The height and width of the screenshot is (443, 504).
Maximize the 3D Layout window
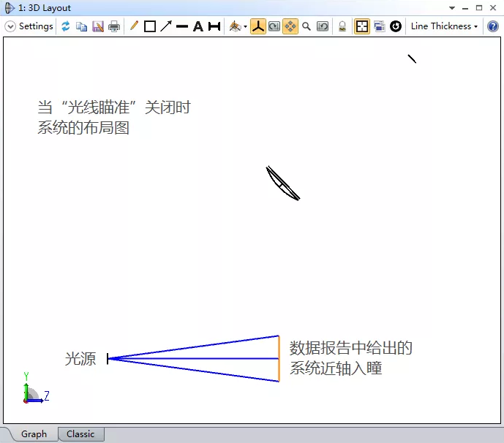479,8
